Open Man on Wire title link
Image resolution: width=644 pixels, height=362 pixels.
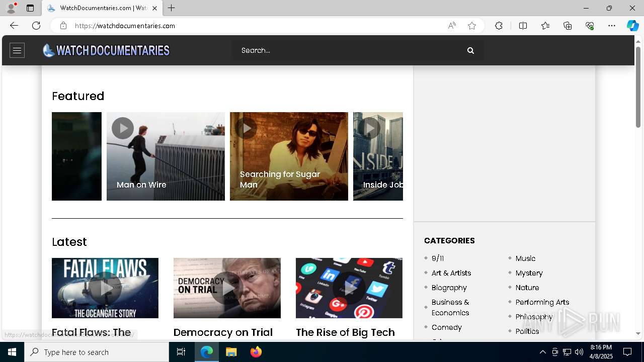coord(141,185)
